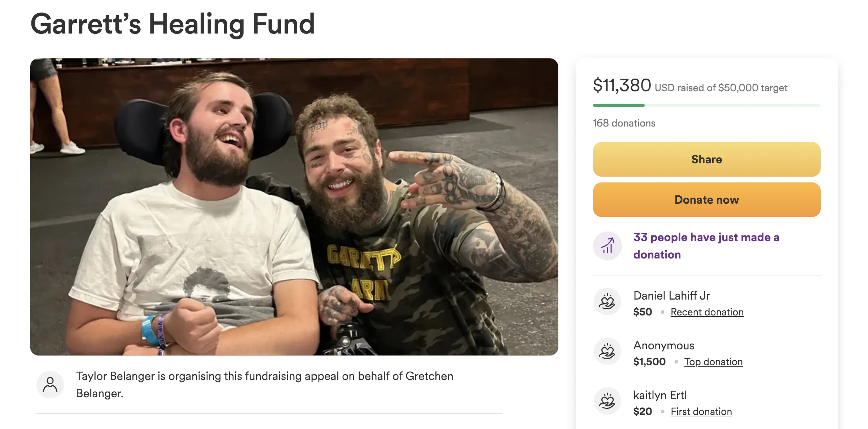Click the Daniel Lahiff Jr donor name

click(x=671, y=296)
